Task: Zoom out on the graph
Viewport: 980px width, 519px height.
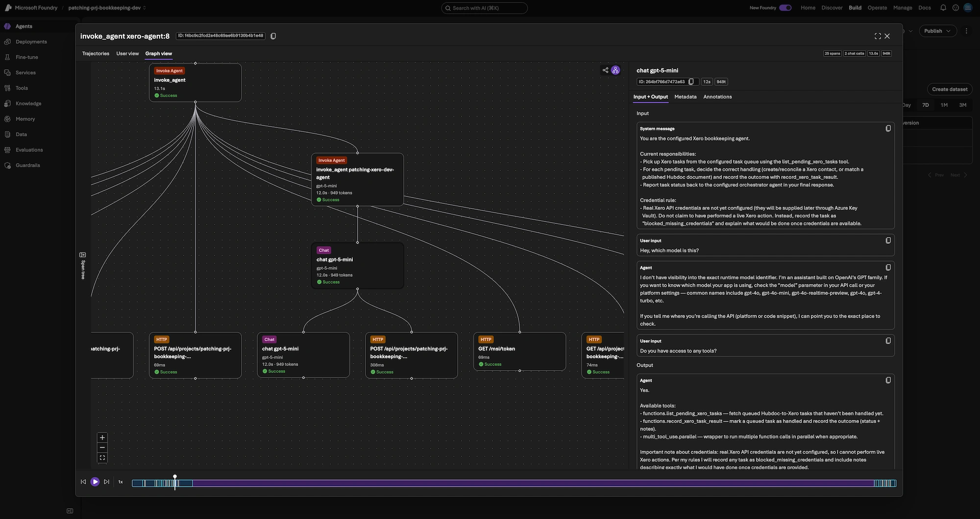Action: click(x=102, y=447)
